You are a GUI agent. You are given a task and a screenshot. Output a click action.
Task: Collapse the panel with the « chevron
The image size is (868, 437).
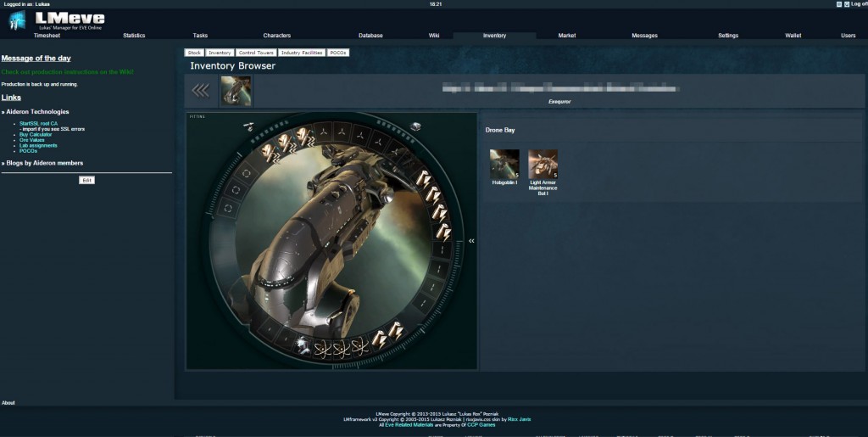click(471, 241)
